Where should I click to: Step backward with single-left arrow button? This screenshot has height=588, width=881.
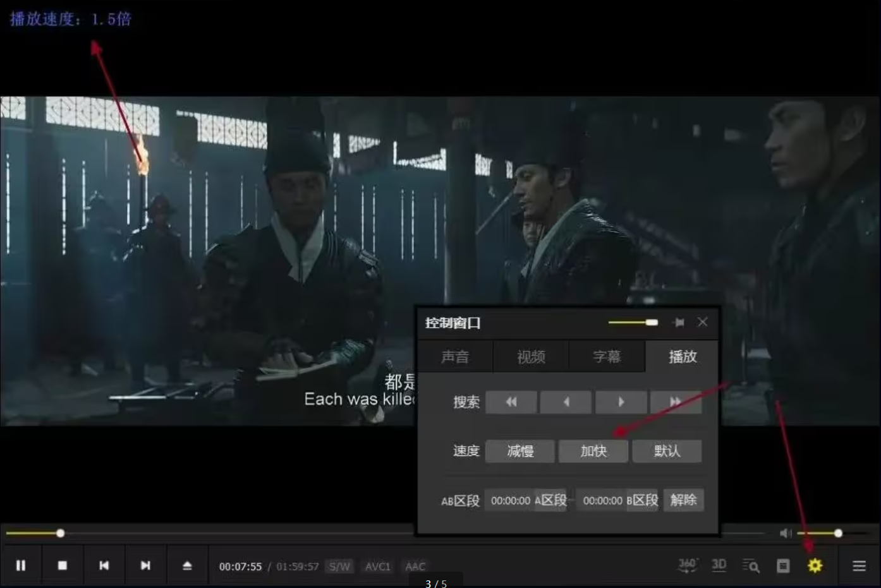click(x=566, y=402)
